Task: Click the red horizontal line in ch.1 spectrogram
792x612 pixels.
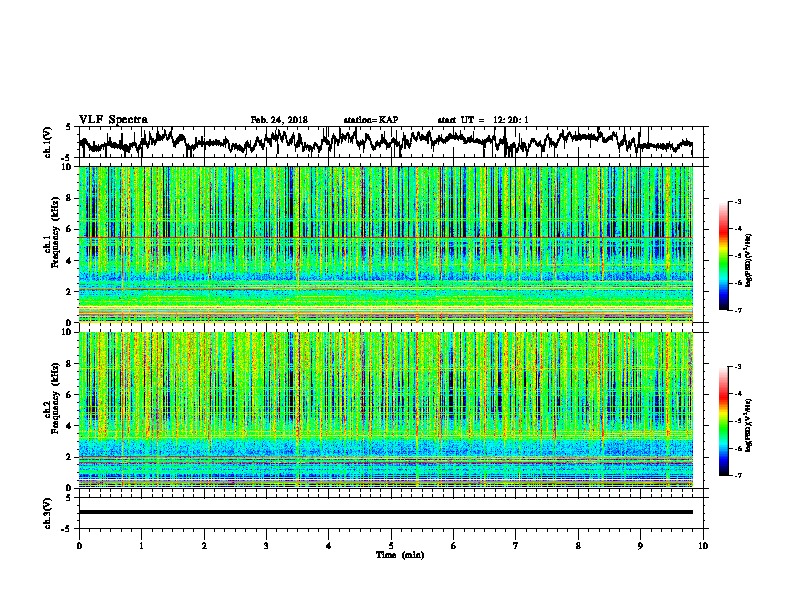Action: pos(385,237)
